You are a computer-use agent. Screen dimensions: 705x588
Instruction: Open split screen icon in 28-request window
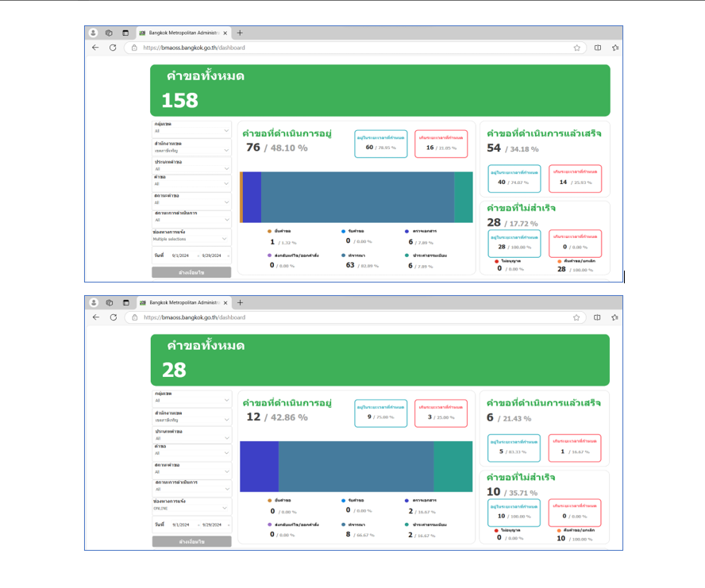[598, 317]
